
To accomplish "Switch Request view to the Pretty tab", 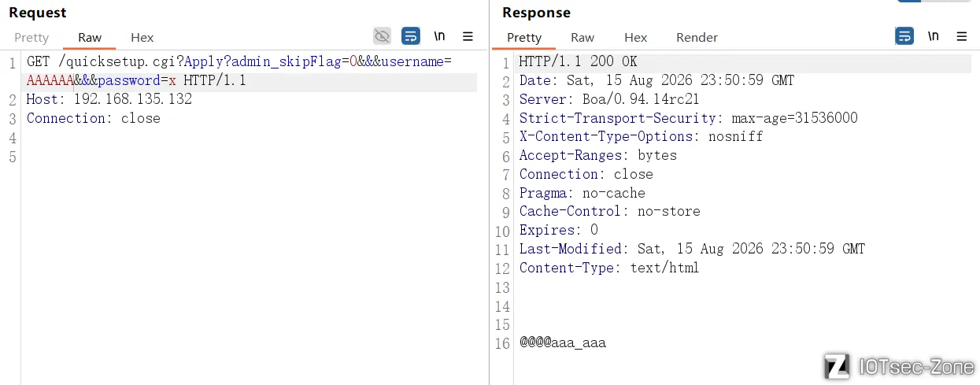I will 31,37.
